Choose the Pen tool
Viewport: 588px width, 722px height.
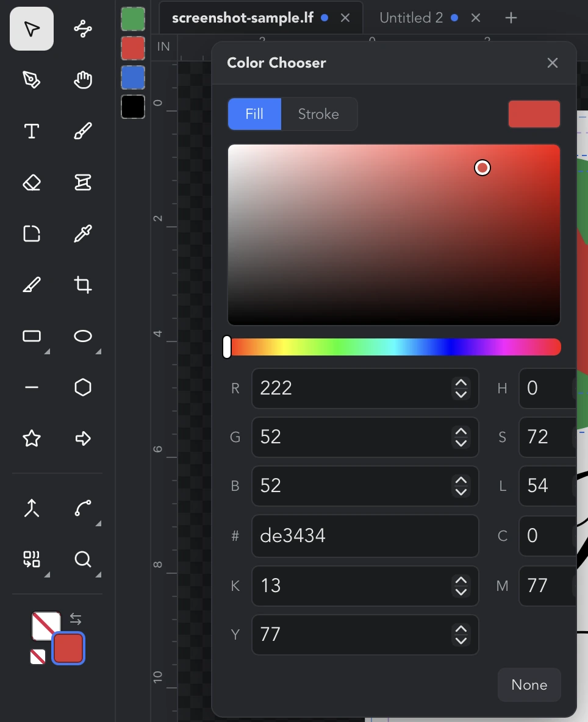(31, 80)
